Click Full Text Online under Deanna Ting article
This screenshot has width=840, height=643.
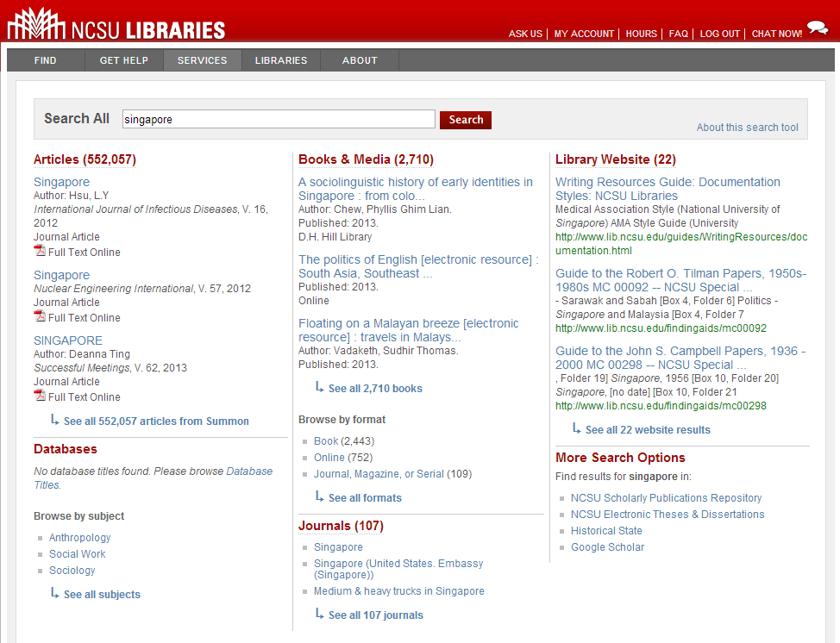tap(85, 397)
